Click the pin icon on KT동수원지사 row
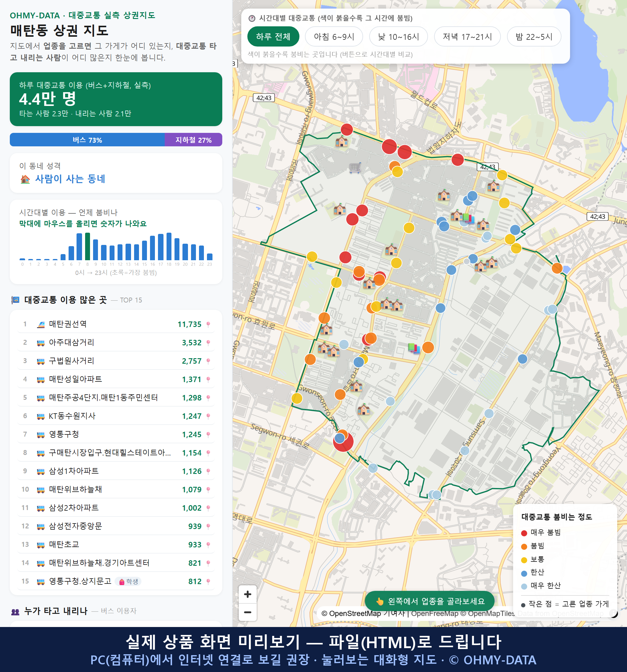Image resolution: width=627 pixels, height=672 pixels. pyautogui.click(x=208, y=416)
